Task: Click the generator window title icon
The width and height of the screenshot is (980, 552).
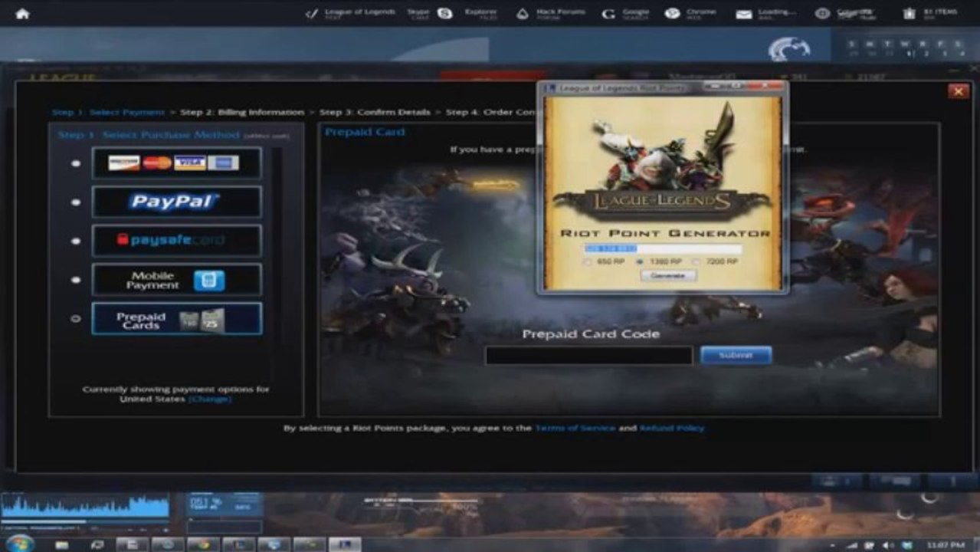Action: click(550, 88)
